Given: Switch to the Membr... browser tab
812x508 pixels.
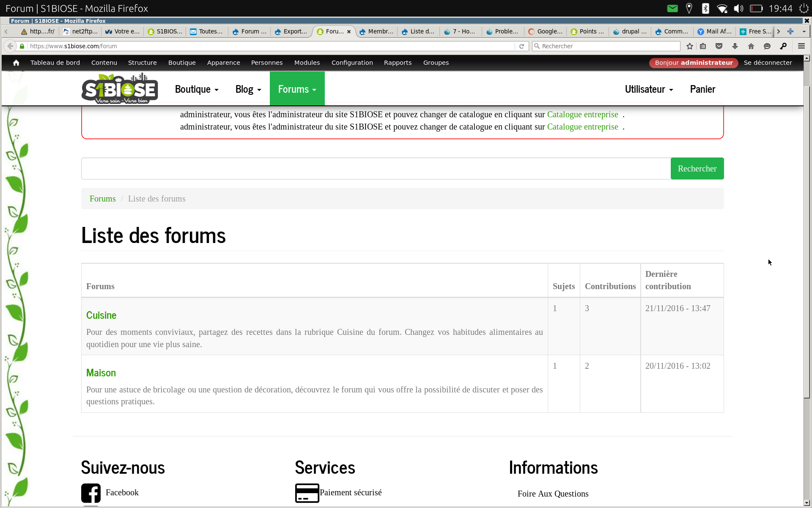Looking at the screenshot, I should [x=376, y=31].
